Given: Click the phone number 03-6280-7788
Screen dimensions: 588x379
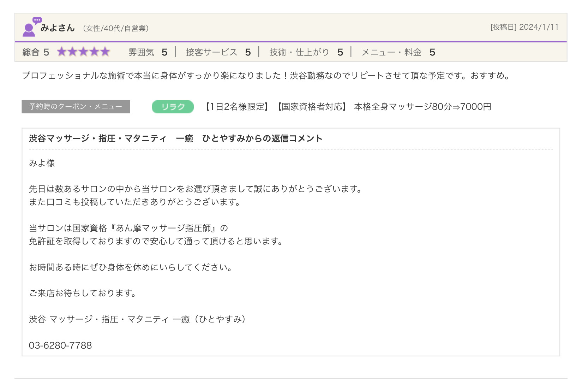Looking at the screenshot, I should click(60, 345).
